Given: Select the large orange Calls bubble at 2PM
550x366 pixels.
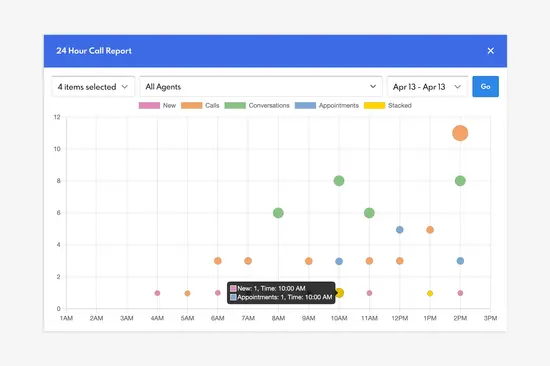Looking at the screenshot, I should coord(460,133).
